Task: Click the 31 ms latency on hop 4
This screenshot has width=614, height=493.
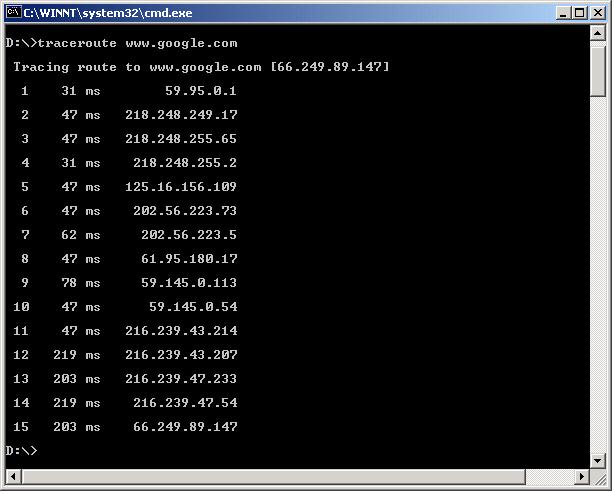Action: click(x=81, y=163)
